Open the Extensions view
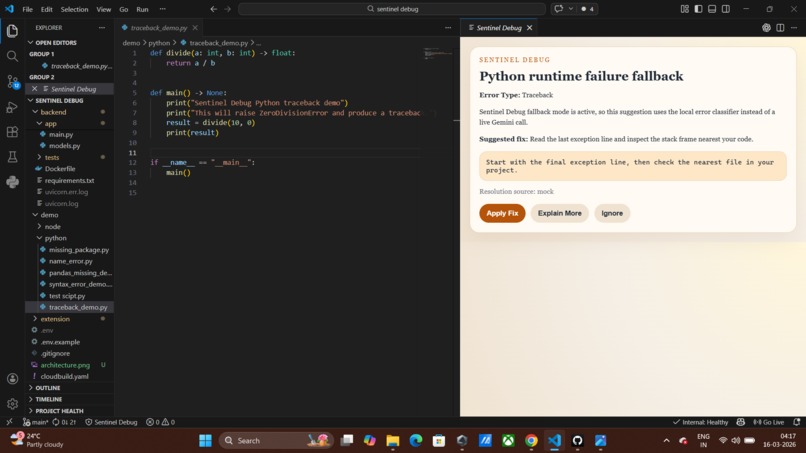The image size is (806, 453). (12, 132)
